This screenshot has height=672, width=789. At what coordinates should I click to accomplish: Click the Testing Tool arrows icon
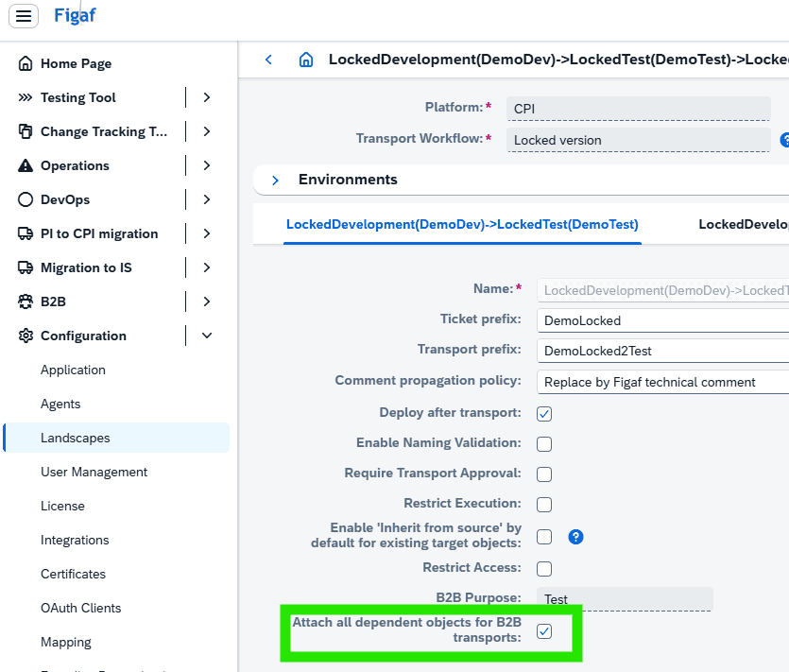(x=26, y=97)
